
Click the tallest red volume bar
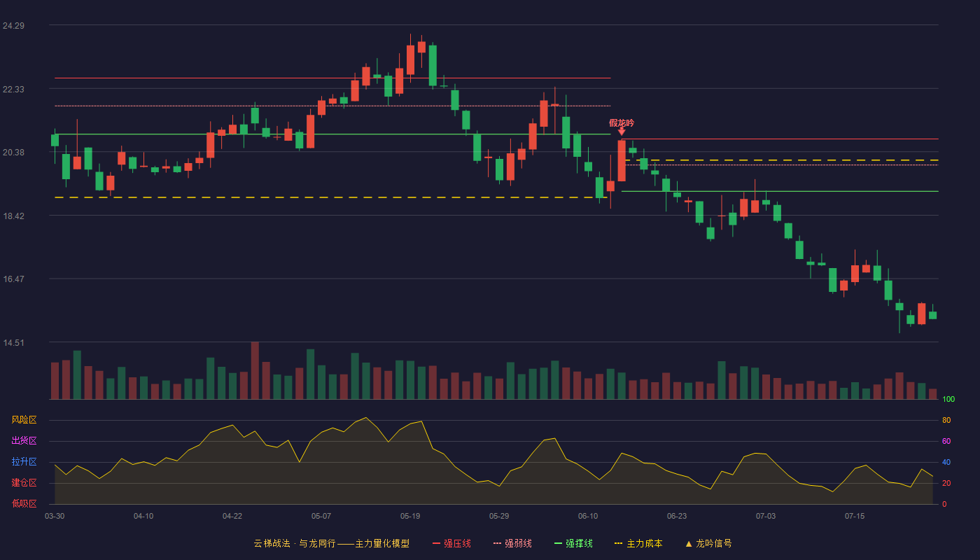(x=255, y=370)
